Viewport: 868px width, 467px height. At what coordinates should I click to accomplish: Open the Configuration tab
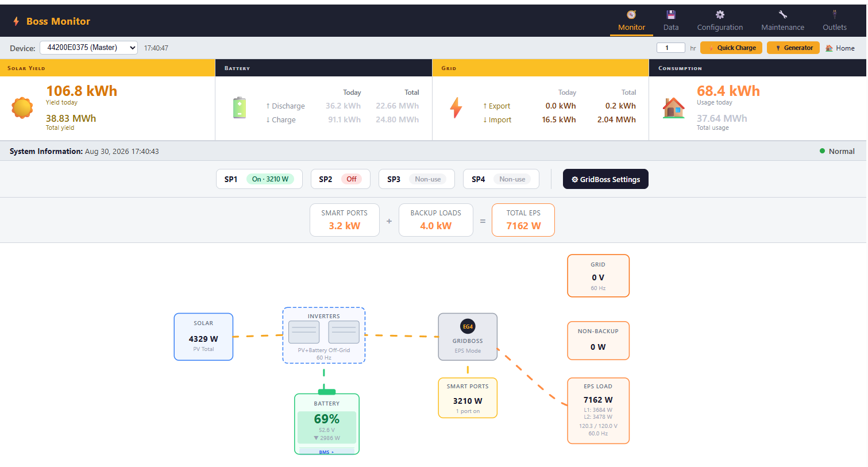720,21
